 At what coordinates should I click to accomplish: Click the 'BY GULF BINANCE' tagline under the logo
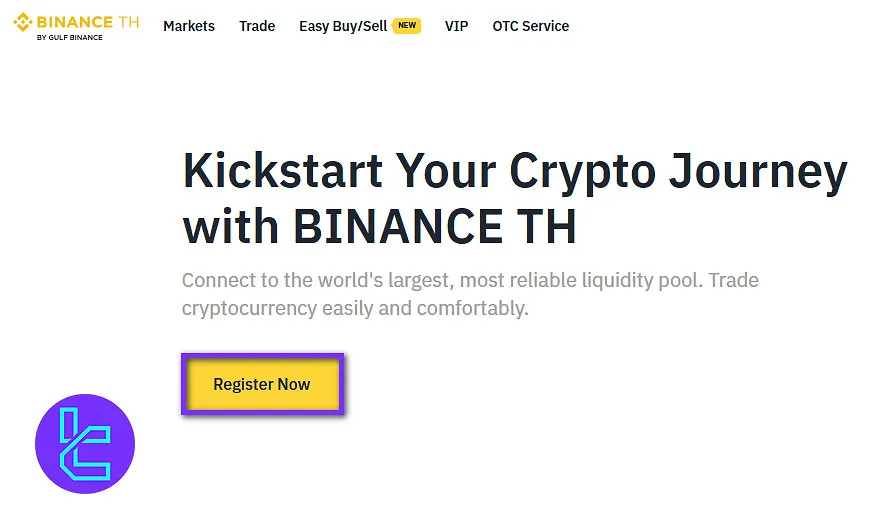(x=69, y=38)
